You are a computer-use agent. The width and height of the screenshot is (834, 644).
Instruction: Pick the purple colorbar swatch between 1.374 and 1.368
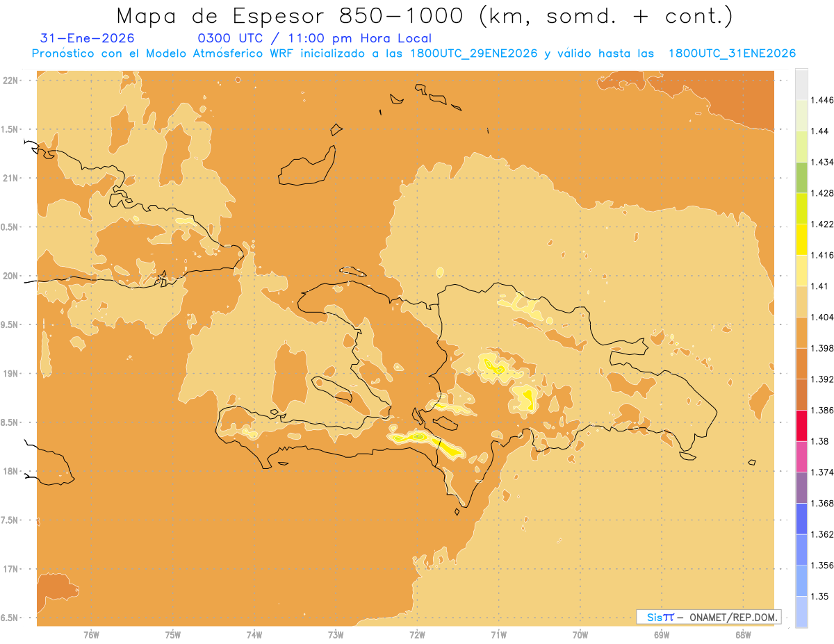[801, 488]
